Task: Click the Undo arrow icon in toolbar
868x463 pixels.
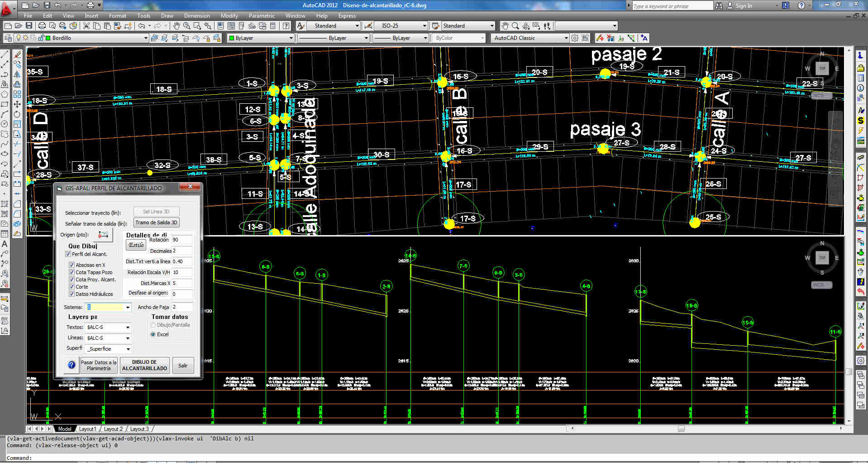Action: coord(142,26)
